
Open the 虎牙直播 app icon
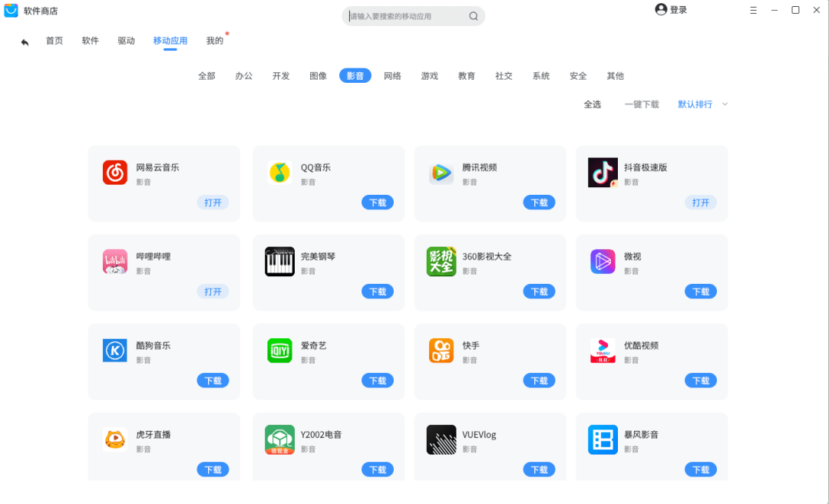point(114,440)
